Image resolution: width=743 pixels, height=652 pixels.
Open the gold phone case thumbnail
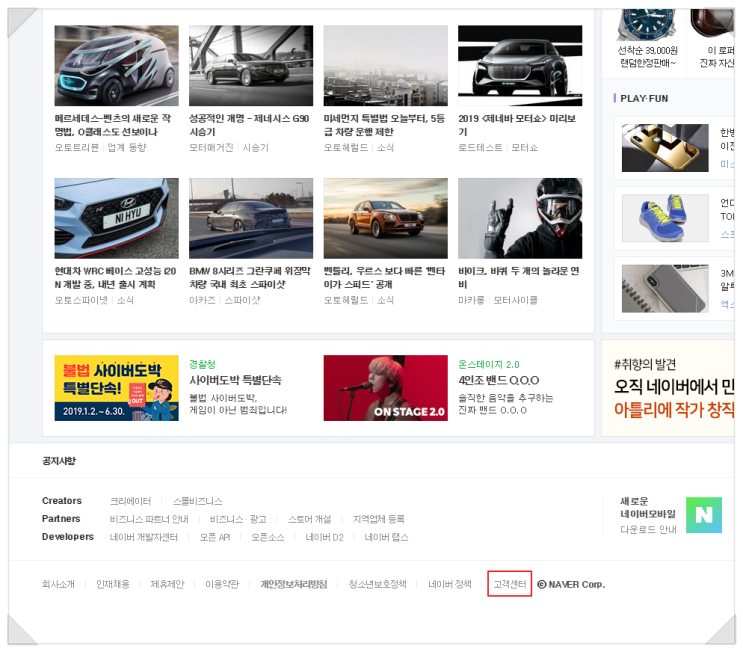(x=665, y=148)
